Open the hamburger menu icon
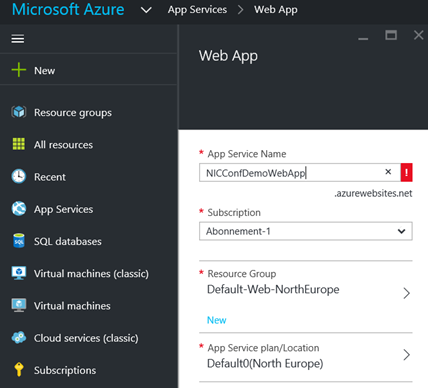The image size is (428, 388). (18, 39)
